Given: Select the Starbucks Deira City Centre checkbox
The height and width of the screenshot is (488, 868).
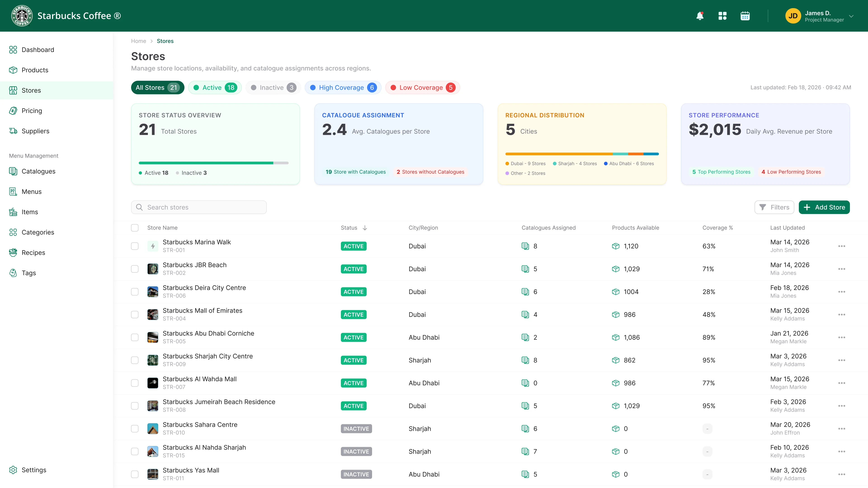Looking at the screenshot, I should 135,292.
